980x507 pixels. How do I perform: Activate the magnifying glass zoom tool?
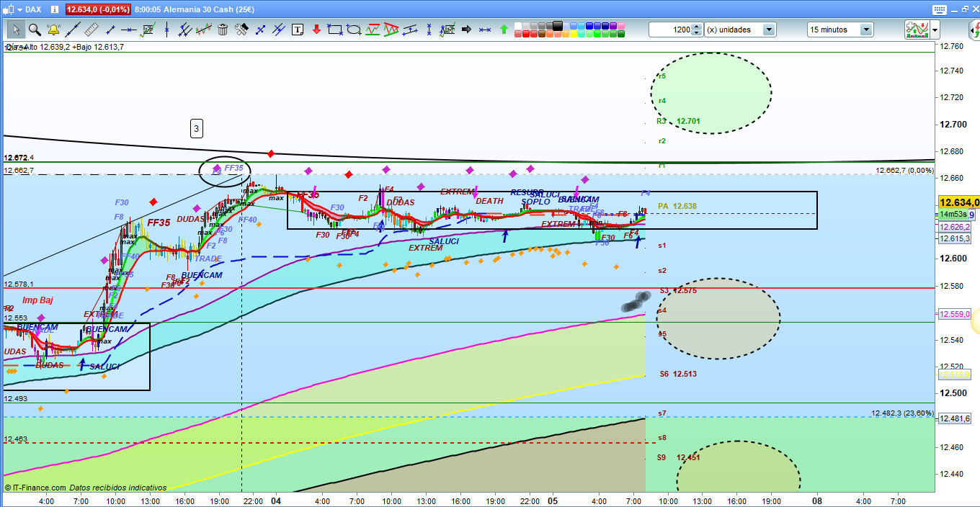pos(35,30)
